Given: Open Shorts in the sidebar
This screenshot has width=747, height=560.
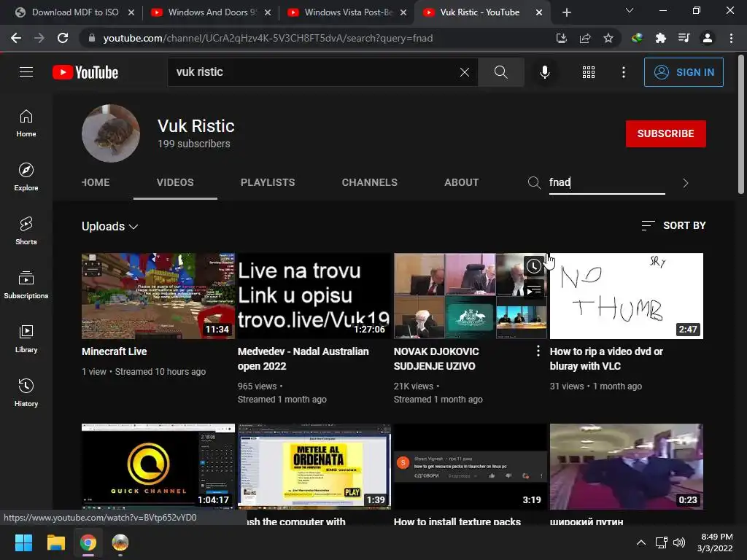Looking at the screenshot, I should tap(26, 231).
